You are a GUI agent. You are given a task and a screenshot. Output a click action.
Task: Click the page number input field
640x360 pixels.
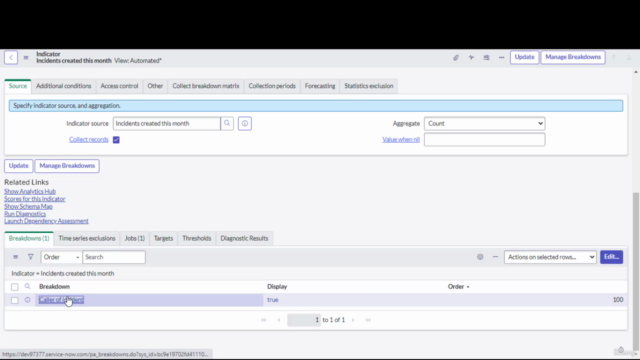(x=304, y=320)
